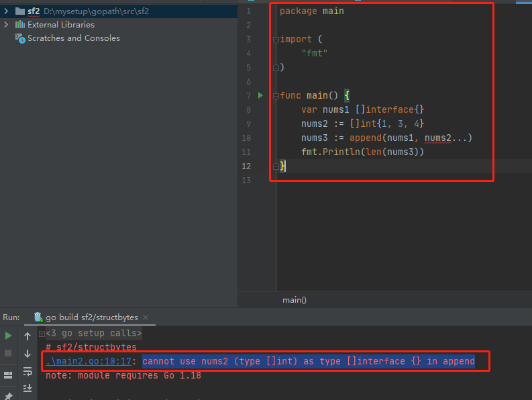The height and width of the screenshot is (400, 532).
Task: Open Scratches and Consoles
Action: point(74,38)
